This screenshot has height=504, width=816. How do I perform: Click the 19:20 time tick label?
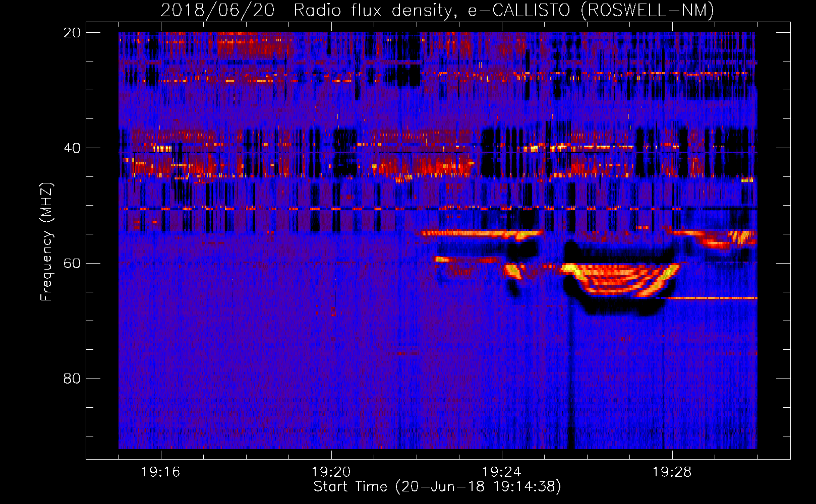[x=331, y=472]
